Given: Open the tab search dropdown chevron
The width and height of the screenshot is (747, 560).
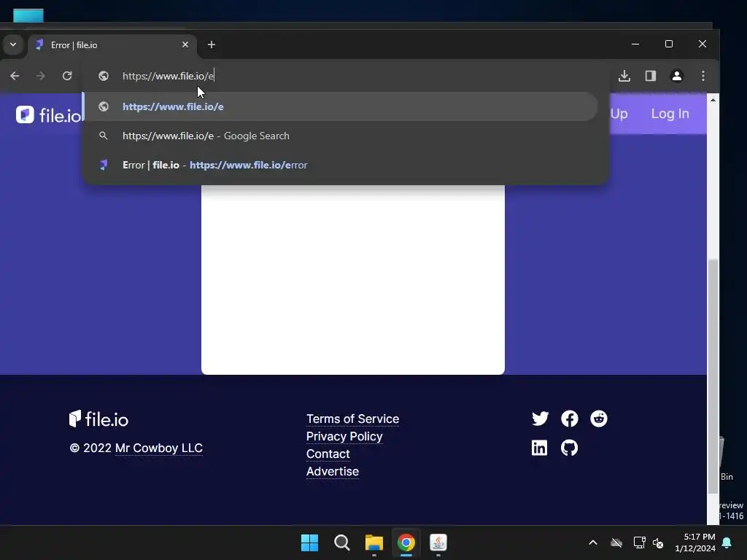Looking at the screenshot, I should pyautogui.click(x=13, y=44).
